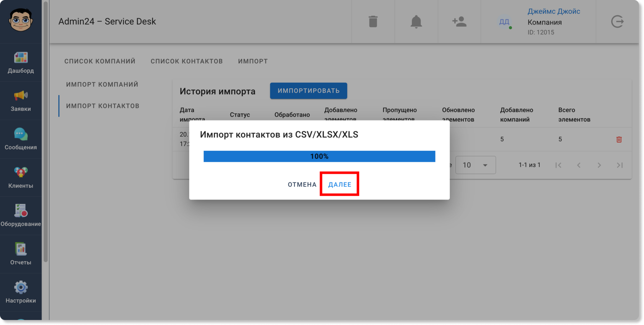Open the Дашборд sidebar icon

pos(21,58)
